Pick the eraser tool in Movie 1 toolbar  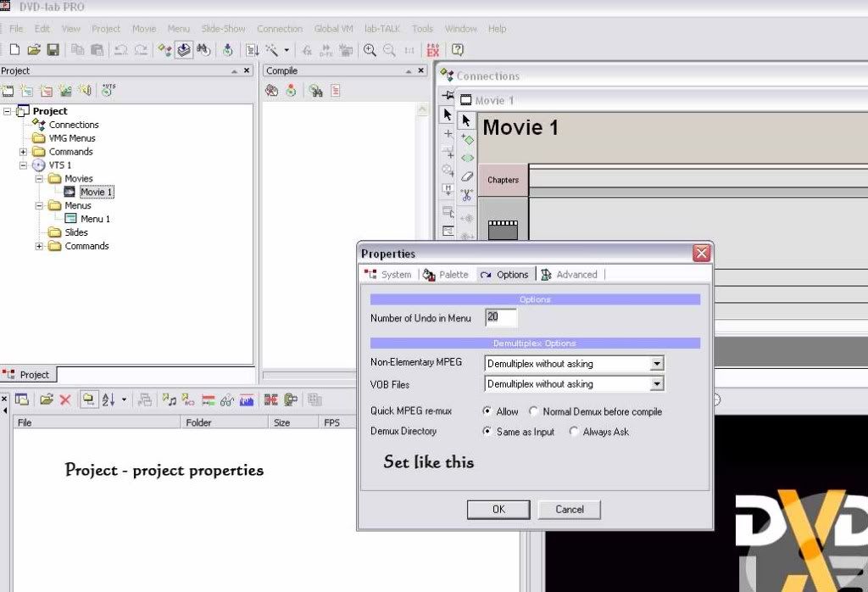(x=467, y=176)
